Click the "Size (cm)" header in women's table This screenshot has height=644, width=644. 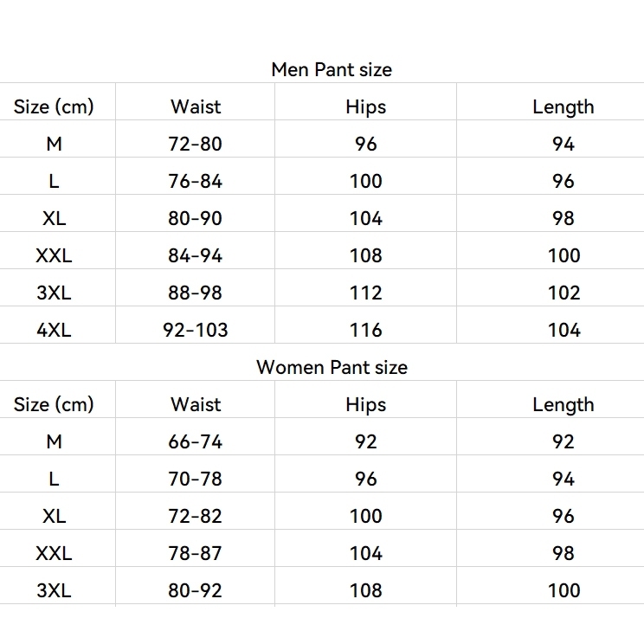click(54, 404)
